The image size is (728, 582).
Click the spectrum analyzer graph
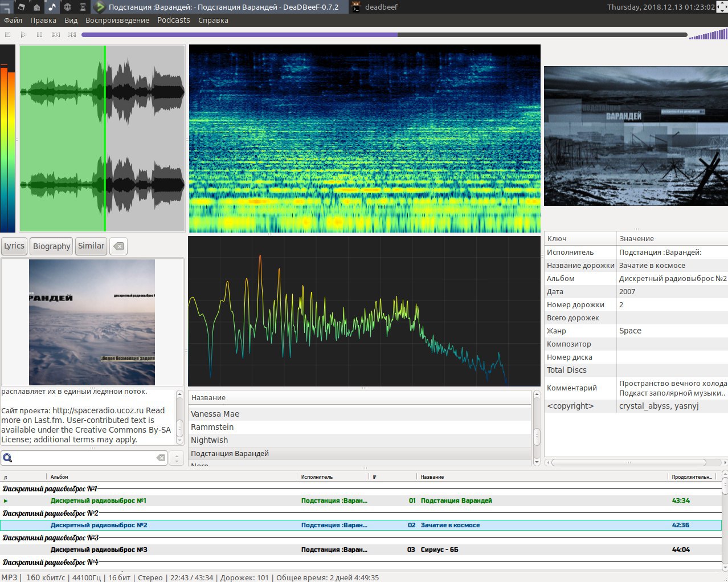[x=365, y=311]
